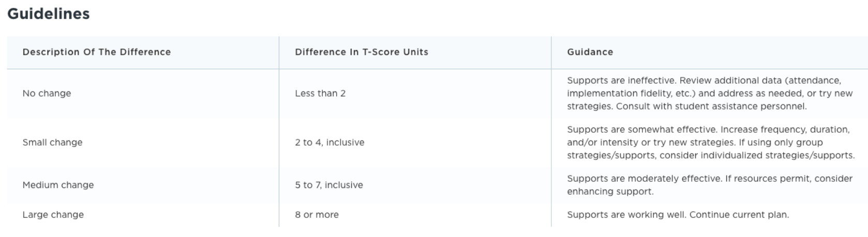Image resolution: width=868 pixels, height=237 pixels.
Task: Click the Guidance column header
Action: click(x=590, y=52)
